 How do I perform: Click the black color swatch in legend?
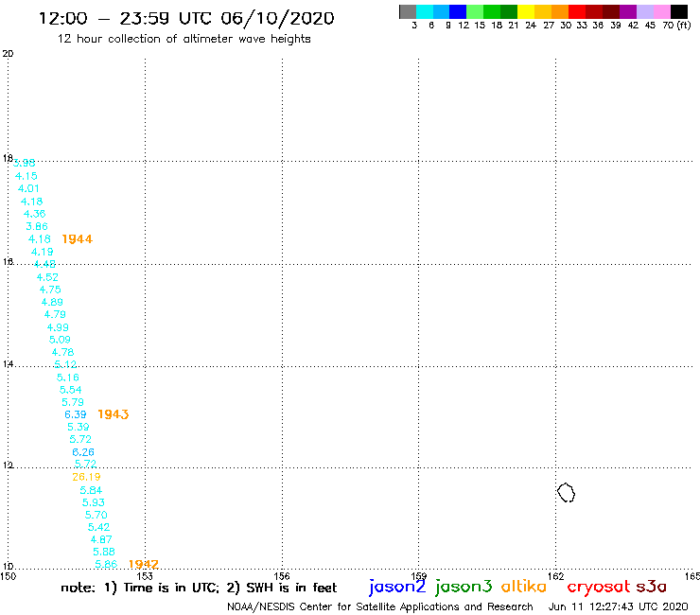click(679, 11)
